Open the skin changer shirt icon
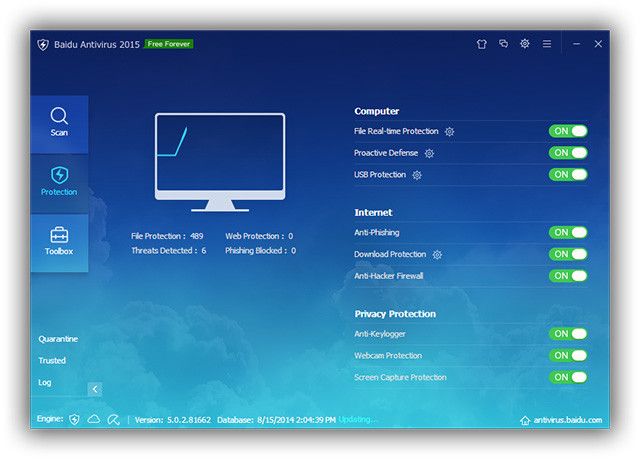 click(481, 44)
